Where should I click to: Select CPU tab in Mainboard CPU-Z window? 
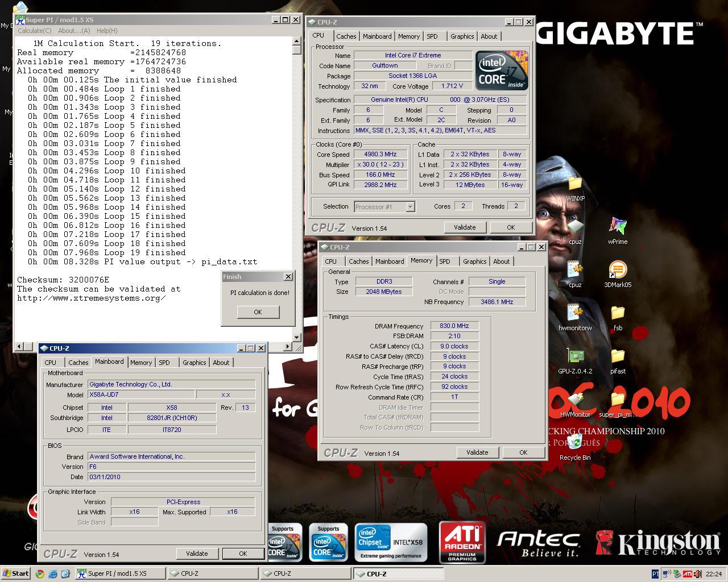tap(51, 363)
